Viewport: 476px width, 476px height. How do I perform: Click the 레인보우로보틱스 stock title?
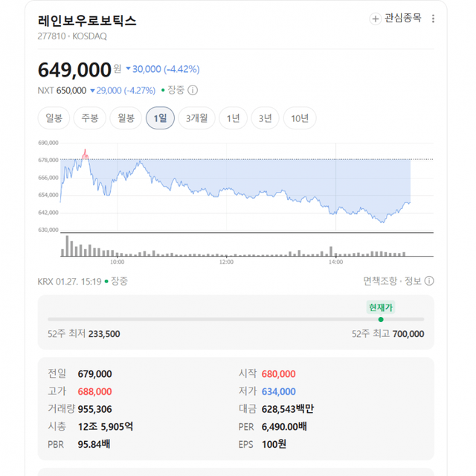tap(87, 20)
